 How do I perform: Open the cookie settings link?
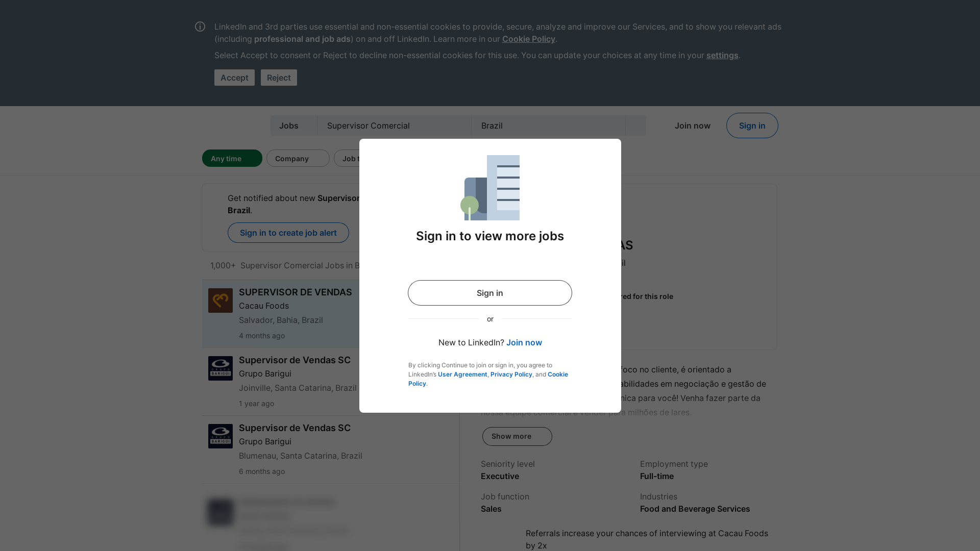pos(722,55)
